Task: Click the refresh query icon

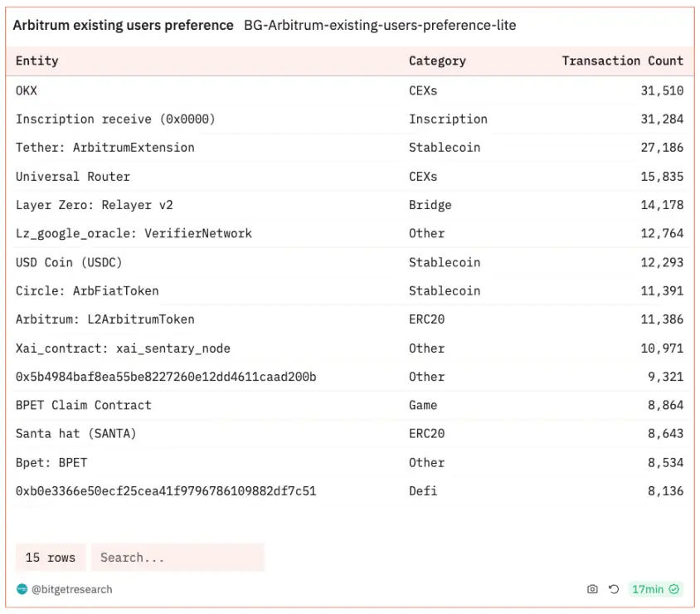Action: pyautogui.click(x=614, y=589)
